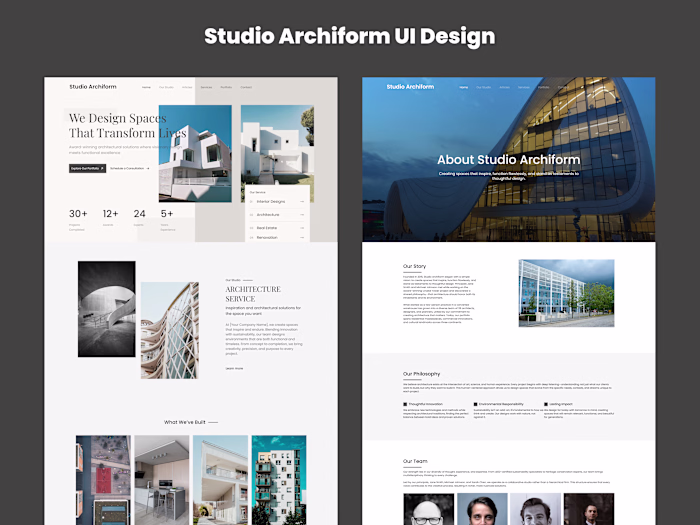Image resolution: width=700 pixels, height=525 pixels.
Task: Click the Environmental Responsibility square bullet
Action: tap(475, 404)
